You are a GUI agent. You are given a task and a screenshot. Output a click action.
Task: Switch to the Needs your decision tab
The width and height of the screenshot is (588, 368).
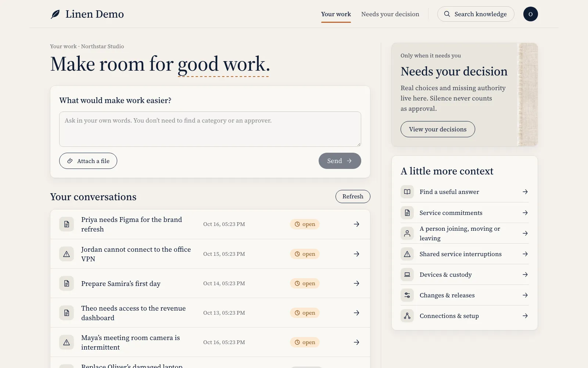coord(390,14)
